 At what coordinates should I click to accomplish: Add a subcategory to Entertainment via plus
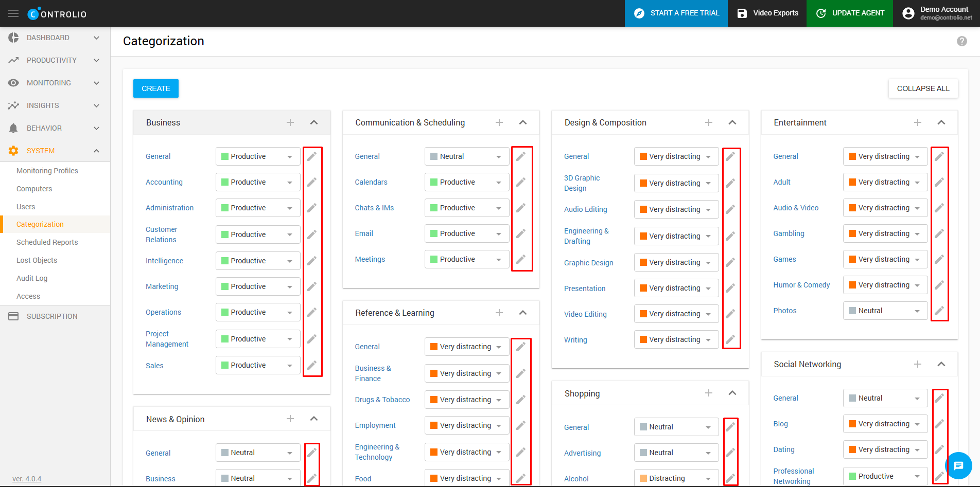[x=918, y=122]
